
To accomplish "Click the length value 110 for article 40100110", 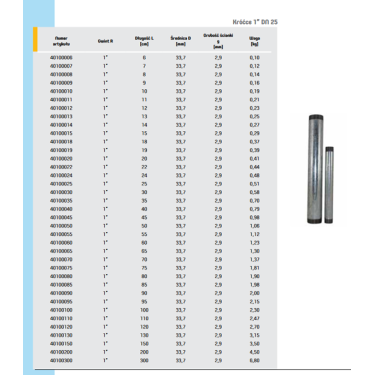I will click(x=144, y=318).
